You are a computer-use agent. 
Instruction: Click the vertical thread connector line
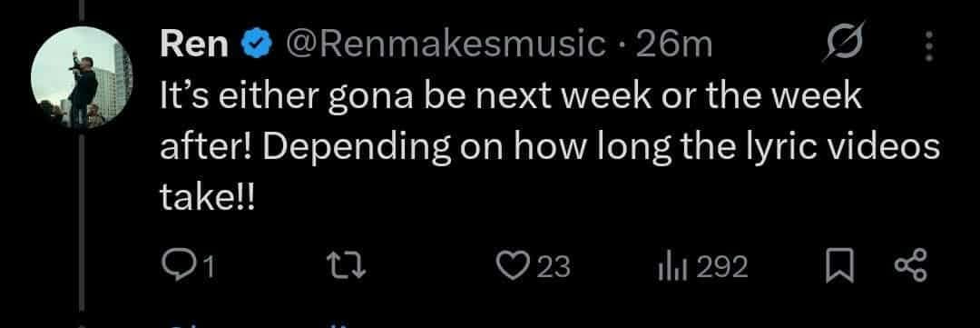pyautogui.click(x=82, y=219)
